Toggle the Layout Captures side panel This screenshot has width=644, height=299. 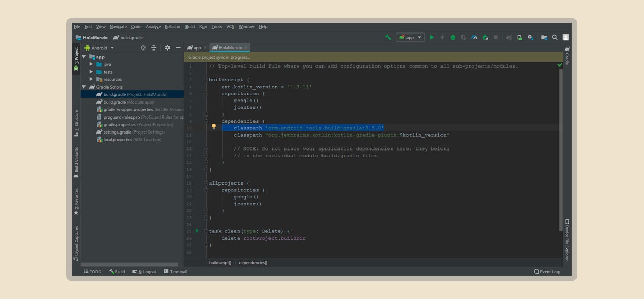[x=76, y=243]
